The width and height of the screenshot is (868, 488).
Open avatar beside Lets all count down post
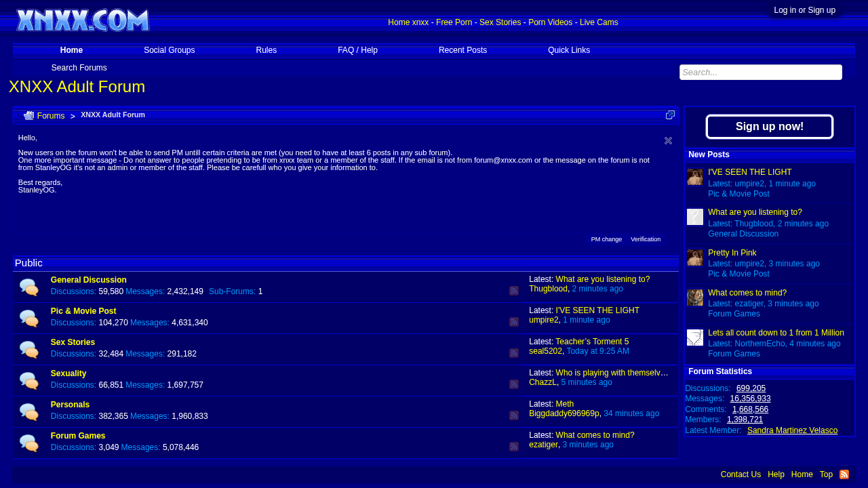point(695,338)
